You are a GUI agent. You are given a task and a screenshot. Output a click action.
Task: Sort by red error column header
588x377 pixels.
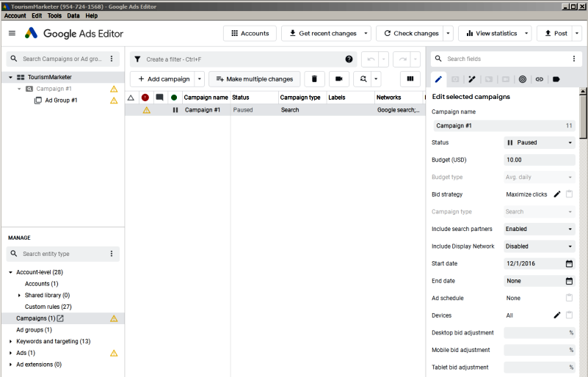pos(145,98)
